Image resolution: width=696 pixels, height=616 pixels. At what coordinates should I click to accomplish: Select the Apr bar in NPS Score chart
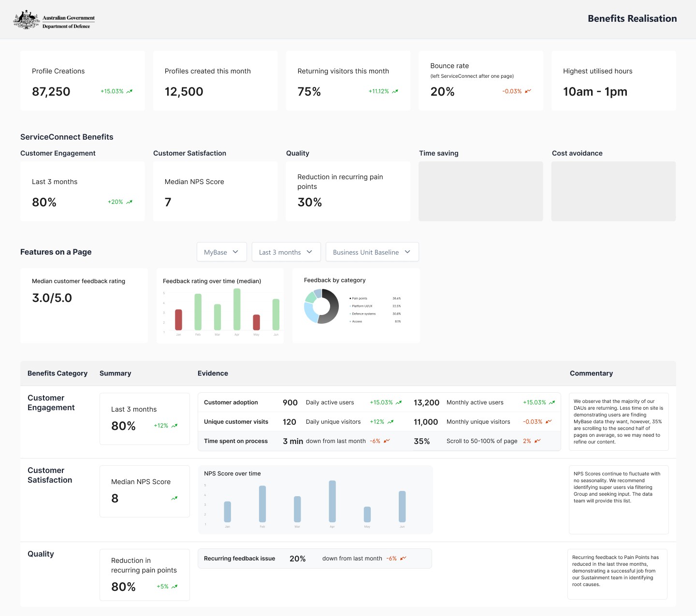332,501
